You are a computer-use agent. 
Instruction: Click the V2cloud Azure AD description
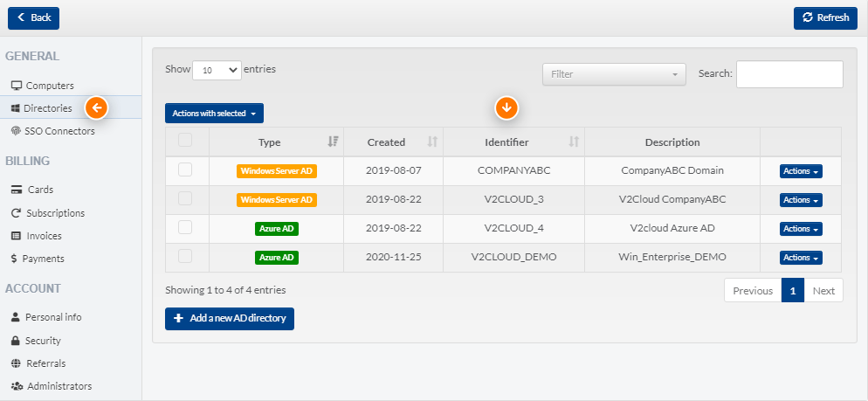tap(672, 228)
